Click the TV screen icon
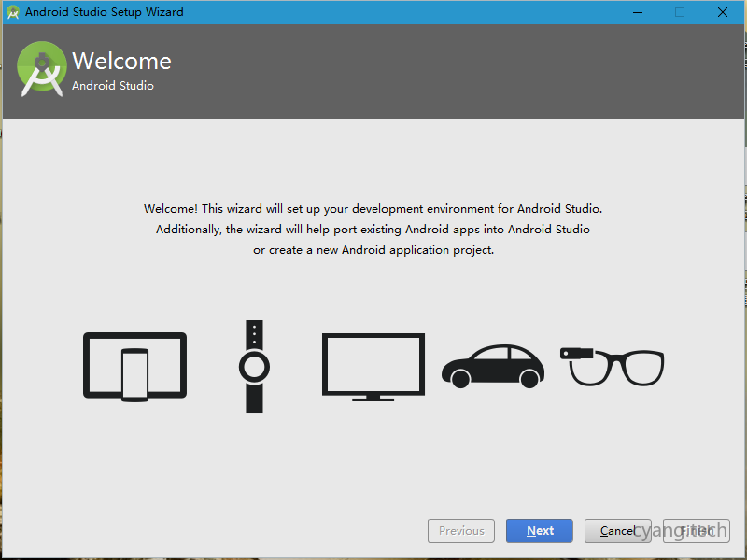The image size is (747, 560). tap(373, 367)
